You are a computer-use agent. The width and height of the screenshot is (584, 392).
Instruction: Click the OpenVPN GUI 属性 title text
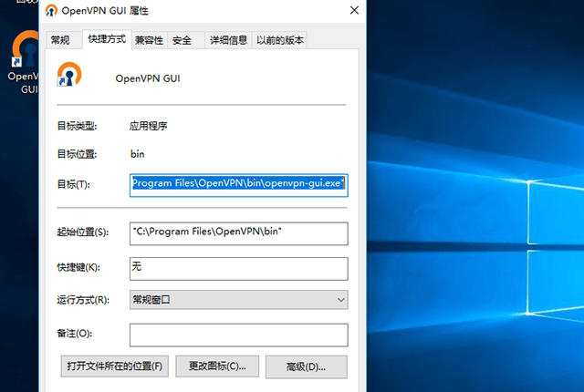click(105, 11)
